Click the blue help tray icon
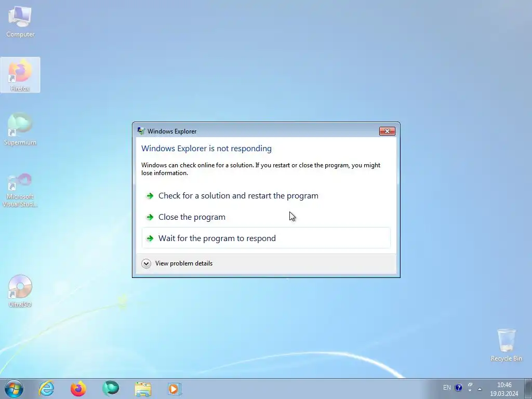The height and width of the screenshot is (399, 532). 458,388
